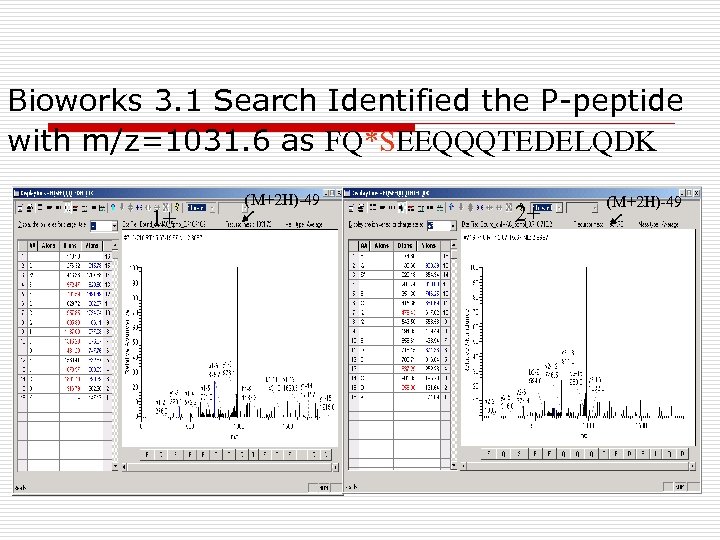This screenshot has height=540, width=720.
Task: Click the B Ions column header in right window
Action: coord(405,246)
